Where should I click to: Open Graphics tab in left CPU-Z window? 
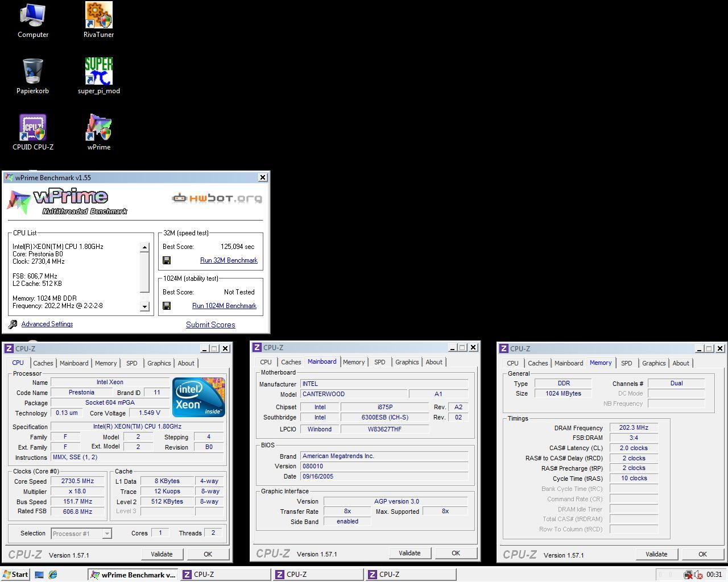coord(159,363)
